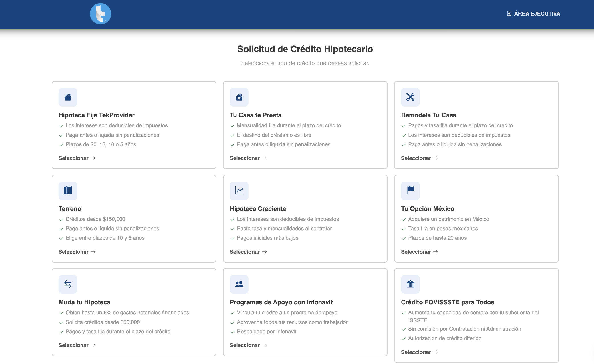Choose Seleccionar under Tu Casa te Presta
This screenshot has width=594, height=364.
point(248,158)
